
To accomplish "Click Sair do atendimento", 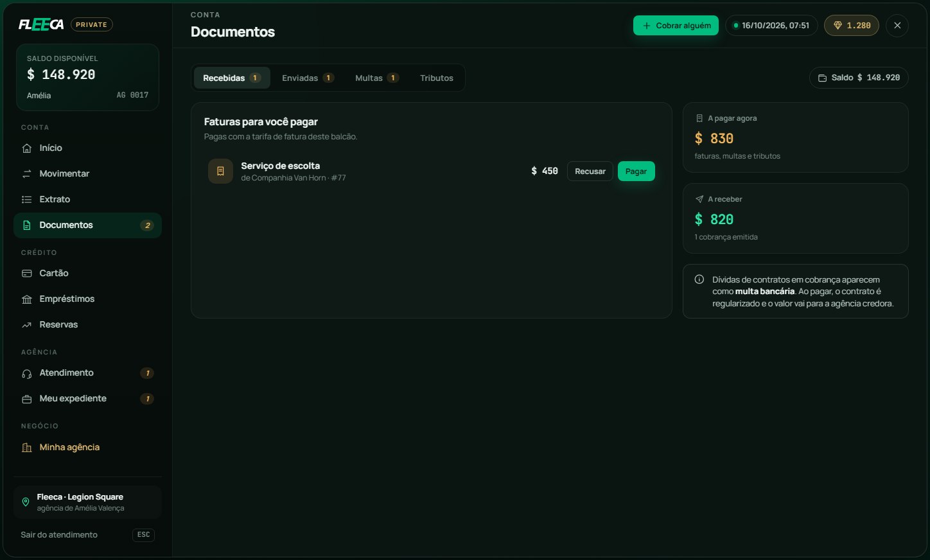I will [59, 535].
